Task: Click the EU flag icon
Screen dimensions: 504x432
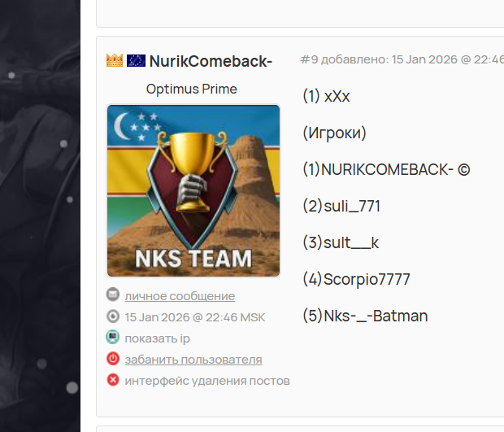Action: [x=136, y=60]
